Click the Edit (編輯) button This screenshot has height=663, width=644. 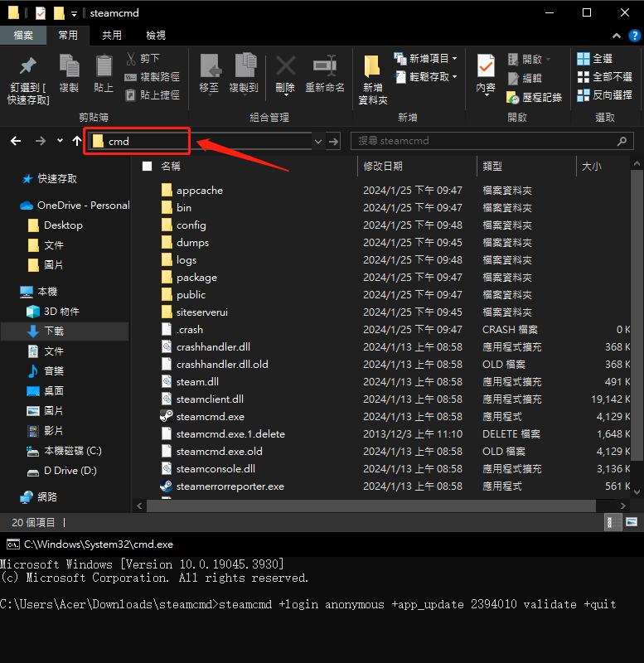(525, 78)
